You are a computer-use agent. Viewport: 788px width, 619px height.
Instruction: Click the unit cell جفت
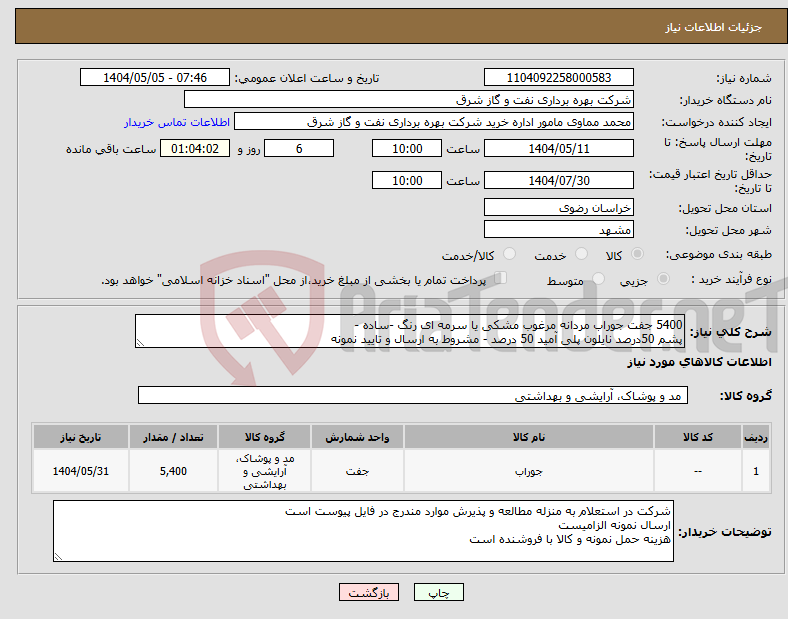click(x=357, y=471)
